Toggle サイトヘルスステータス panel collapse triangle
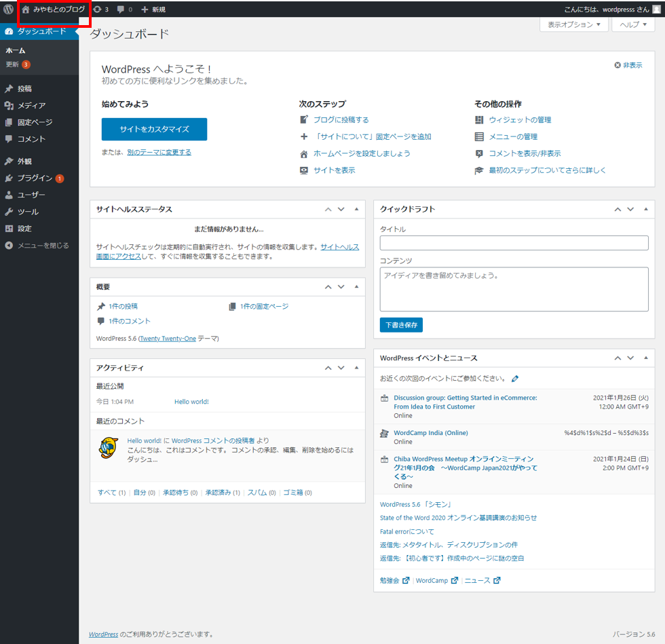This screenshot has height=644, width=665. (x=356, y=209)
